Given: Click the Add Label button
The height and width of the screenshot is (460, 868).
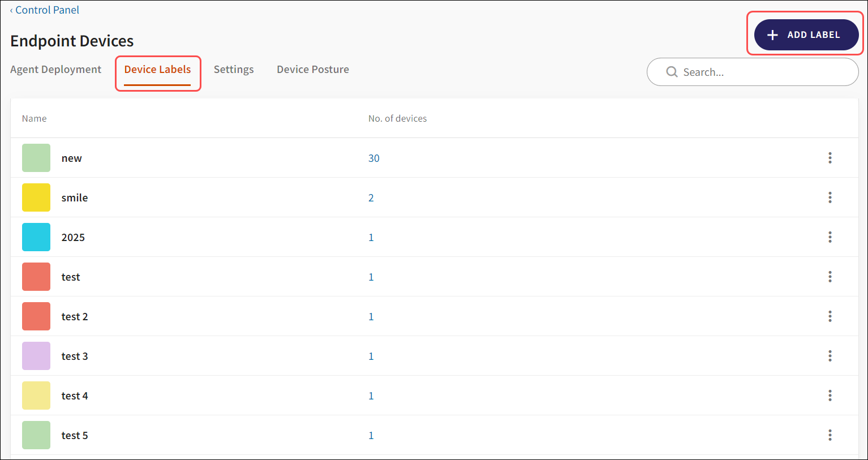Looking at the screenshot, I should [x=806, y=35].
